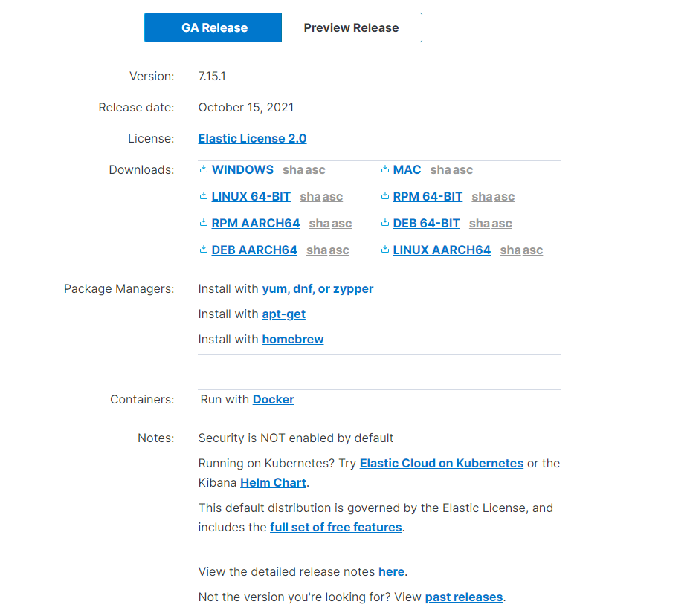The width and height of the screenshot is (693, 616).
Task: Open the sha link for RPM AARCH64
Action: coord(320,224)
